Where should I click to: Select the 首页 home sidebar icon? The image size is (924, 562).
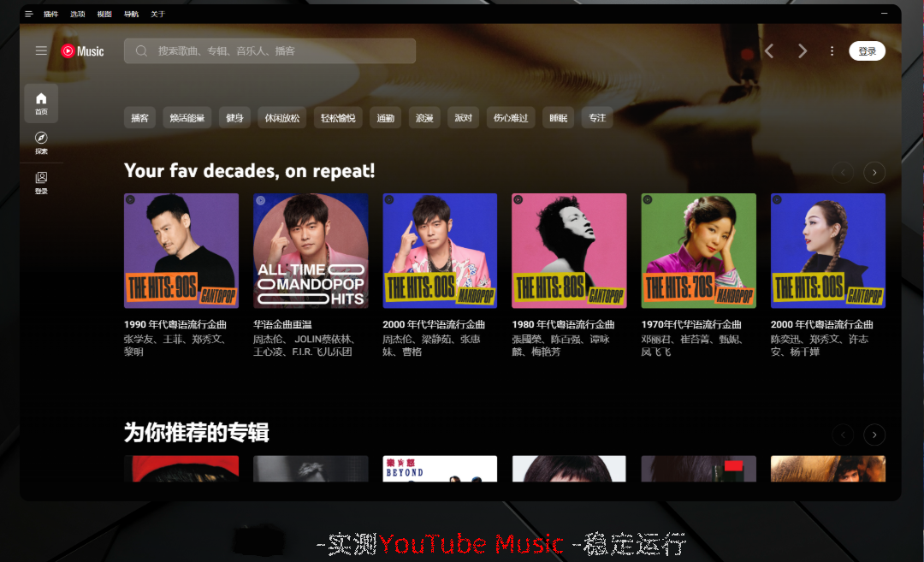point(41,104)
